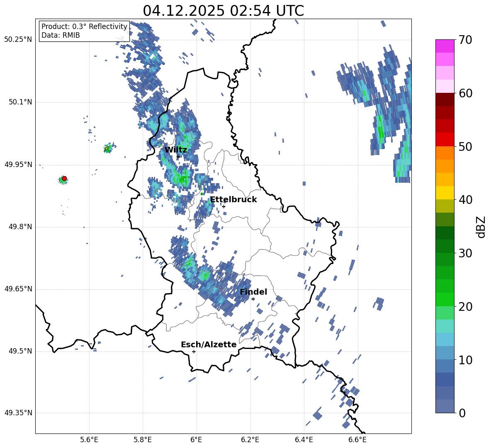The height and width of the screenshot is (448, 491).
Task: Click the green 20 dBZ colorbar segment
Action: [445, 299]
